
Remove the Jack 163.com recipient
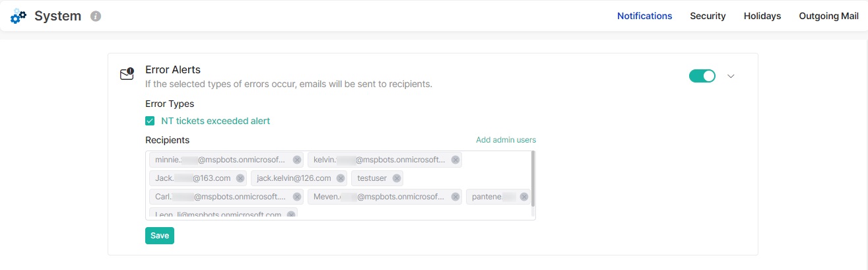point(240,178)
